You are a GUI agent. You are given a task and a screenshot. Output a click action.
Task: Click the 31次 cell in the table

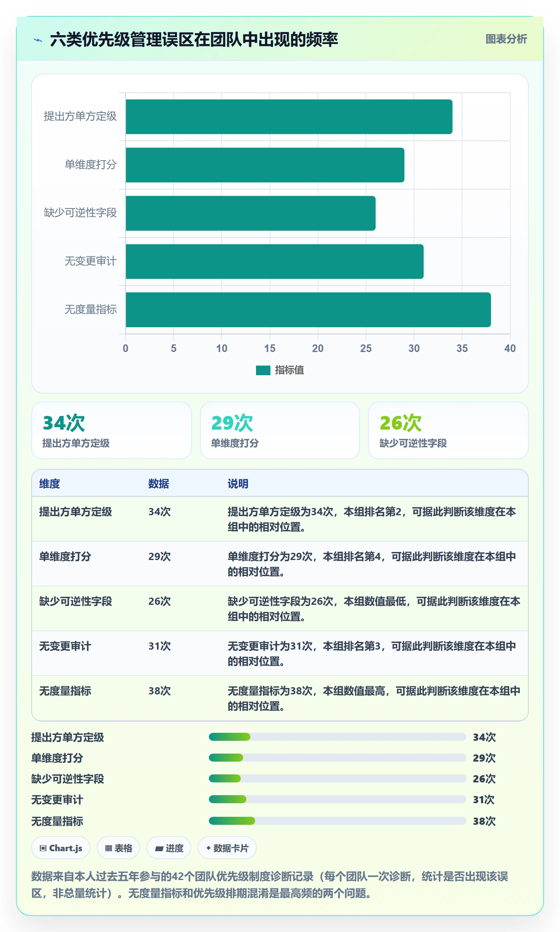(160, 646)
